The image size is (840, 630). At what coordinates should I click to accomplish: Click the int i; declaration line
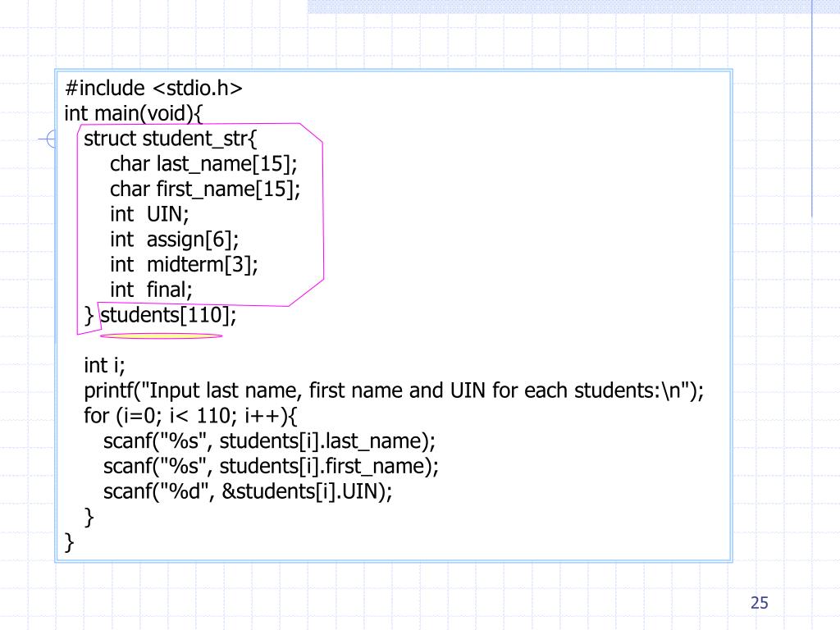104,365
